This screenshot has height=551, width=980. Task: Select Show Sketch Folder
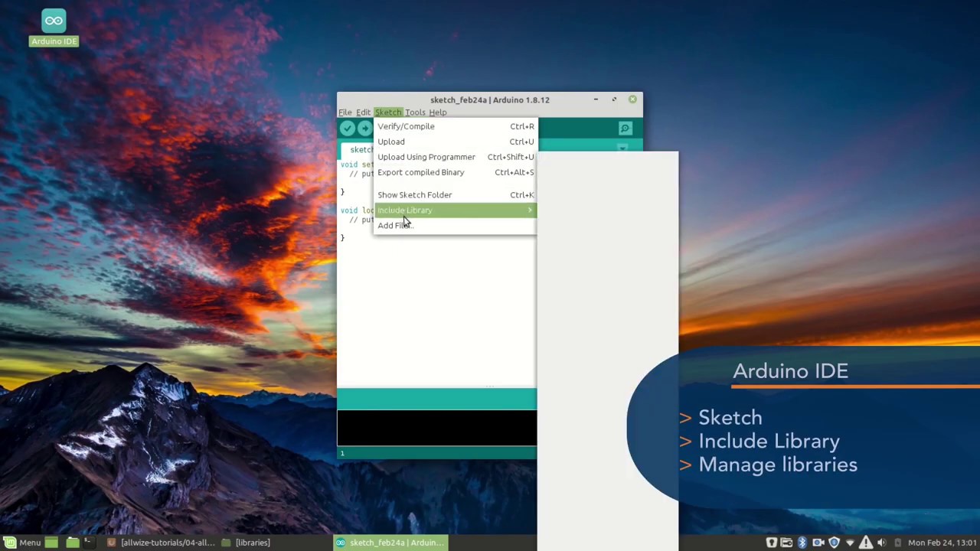click(x=456, y=195)
